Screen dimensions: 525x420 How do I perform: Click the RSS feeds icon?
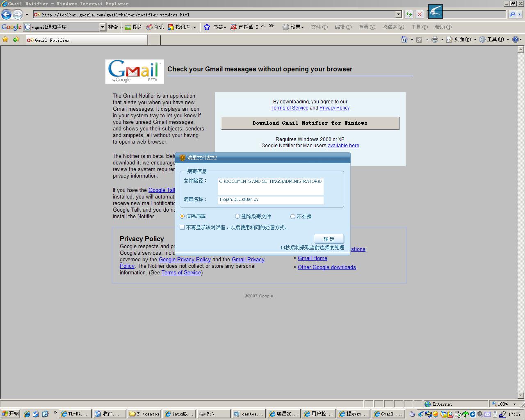coord(419,39)
